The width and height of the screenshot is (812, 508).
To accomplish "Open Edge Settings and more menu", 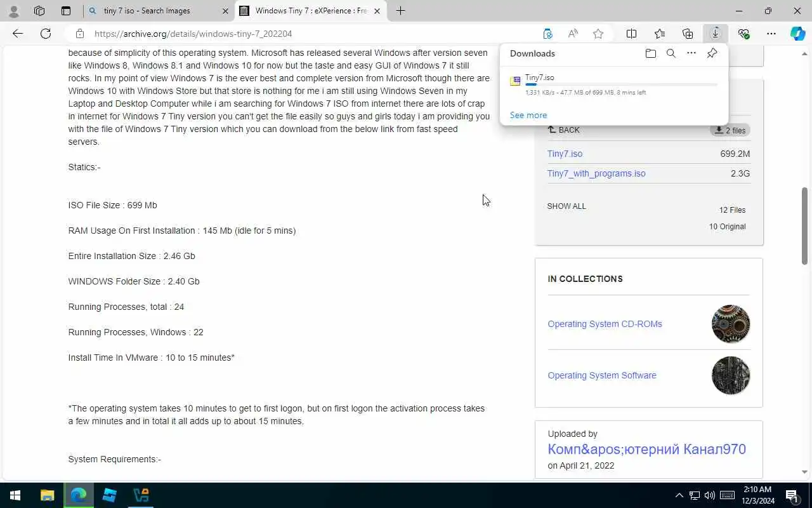I will (771, 34).
